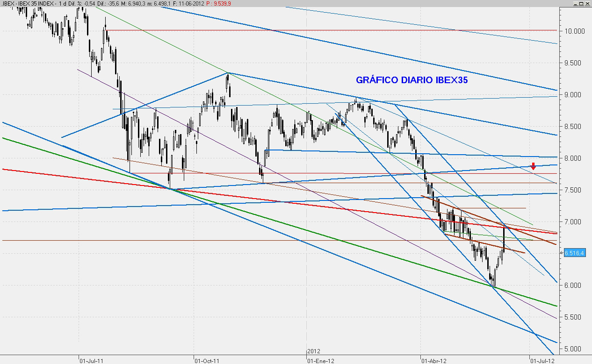Maximize the IBEX chart window

pyautogui.click(x=581, y=3)
